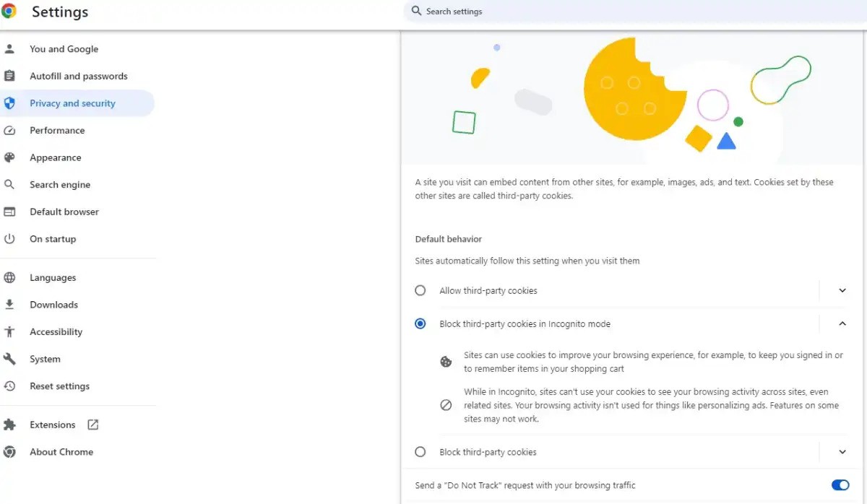Collapse the Block in Incognito mode details chevron
Viewport: 867px width, 504px height.
click(x=842, y=323)
